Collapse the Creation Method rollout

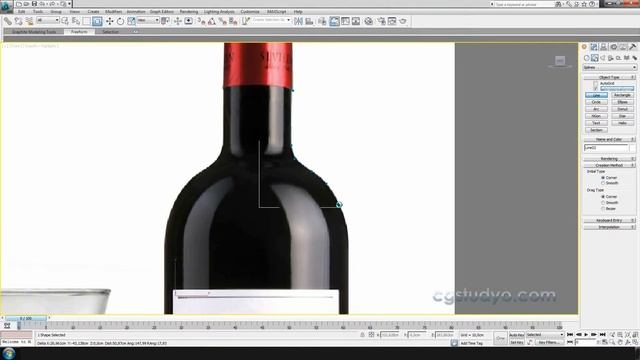(x=609, y=165)
